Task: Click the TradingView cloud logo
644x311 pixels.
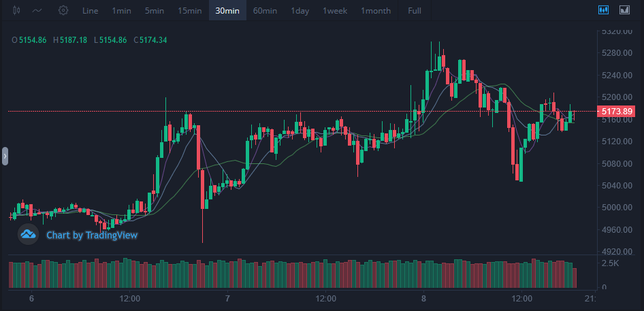Action: 28,235
